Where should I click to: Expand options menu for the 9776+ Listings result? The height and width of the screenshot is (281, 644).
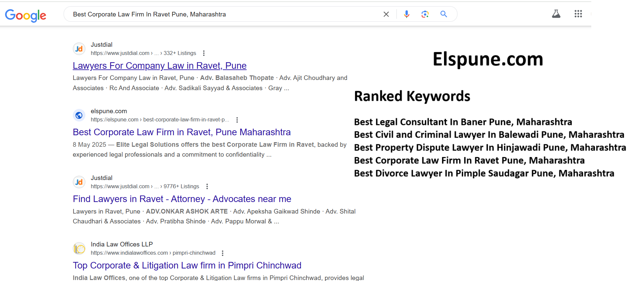point(207,187)
